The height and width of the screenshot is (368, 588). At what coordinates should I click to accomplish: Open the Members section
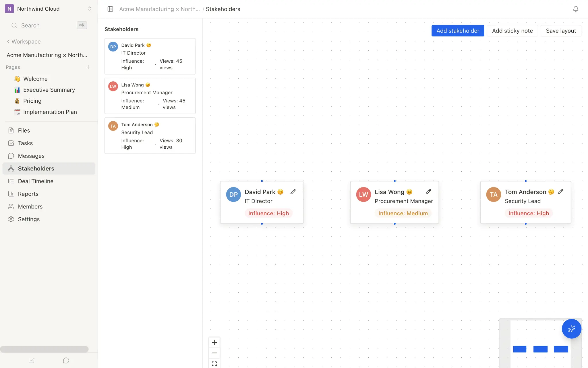pos(49,206)
